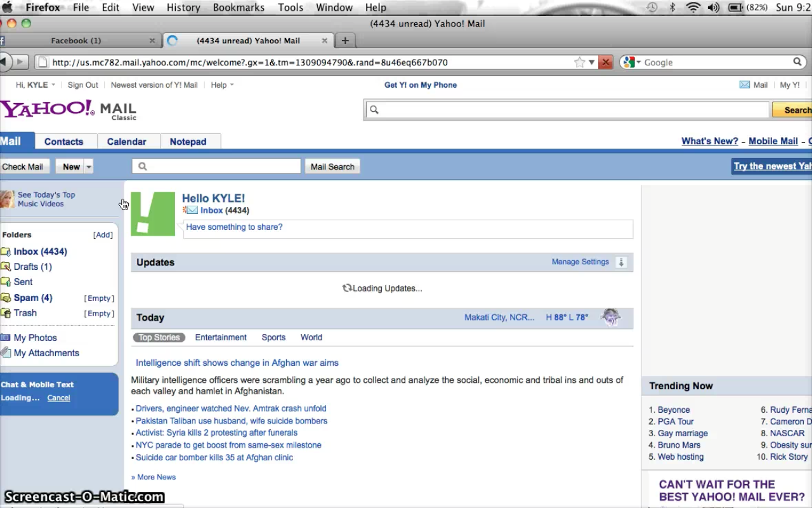This screenshot has width=812, height=508.
Task: Expand the Help dropdown
Action: tap(222, 85)
